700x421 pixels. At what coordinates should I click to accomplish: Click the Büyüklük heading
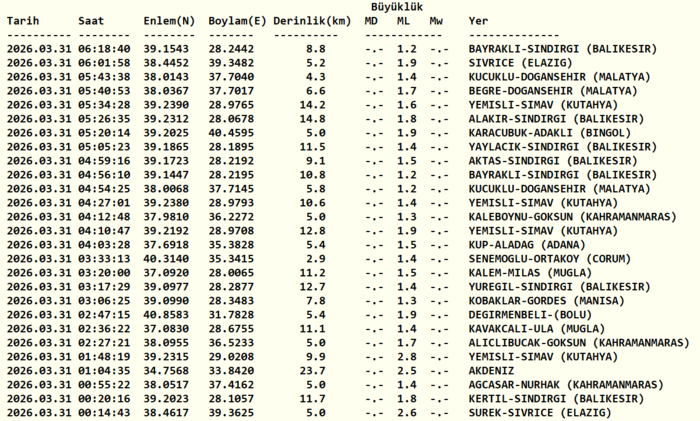[397, 6]
